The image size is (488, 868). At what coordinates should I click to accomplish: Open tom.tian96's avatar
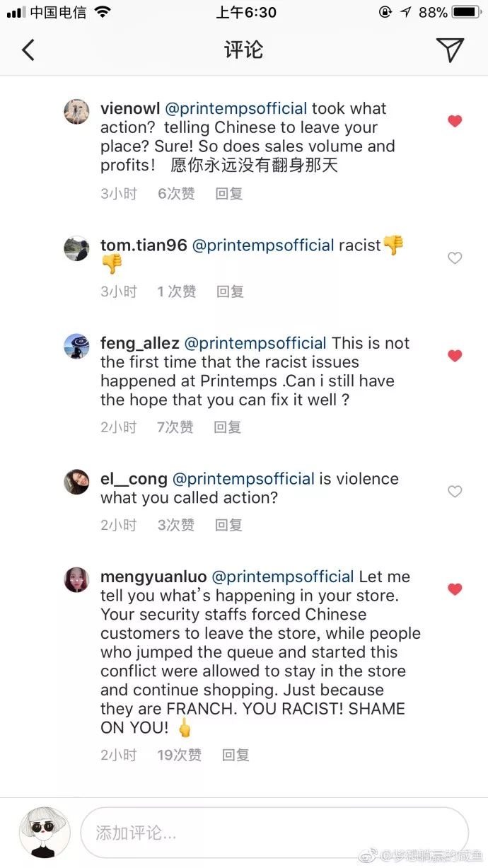[x=76, y=248]
